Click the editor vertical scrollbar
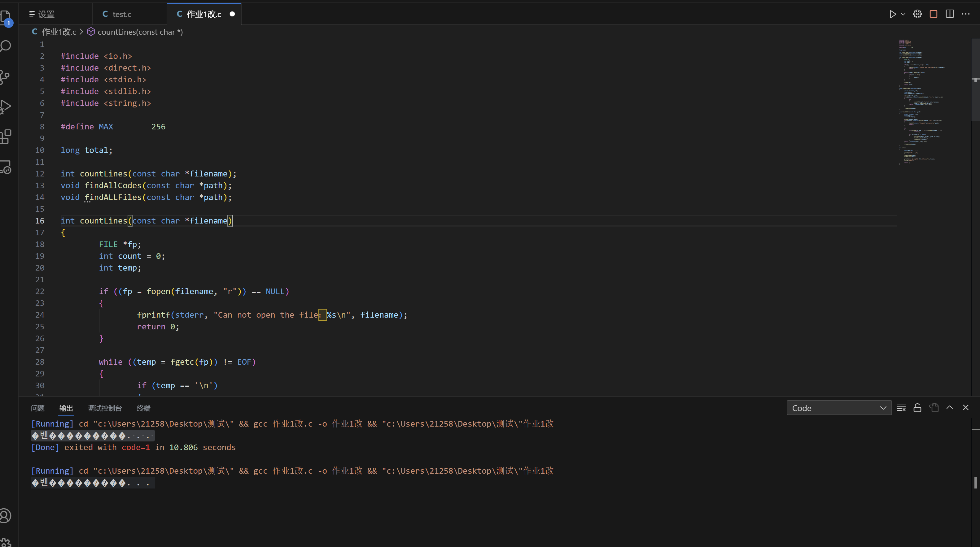Image resolution: width=980 pixels, height=547 pixels. 975,80
